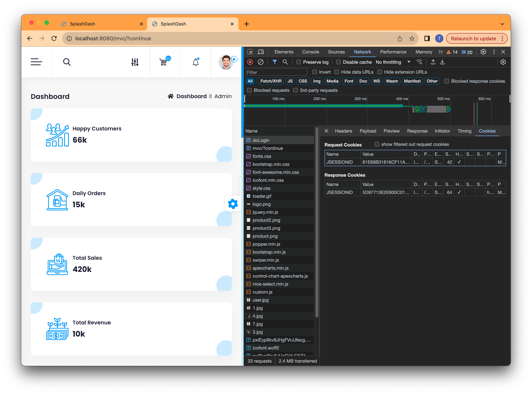Open the tab search chevron in Chrome
The width and height of the screenshot is (532, 394).
point(502,24)
